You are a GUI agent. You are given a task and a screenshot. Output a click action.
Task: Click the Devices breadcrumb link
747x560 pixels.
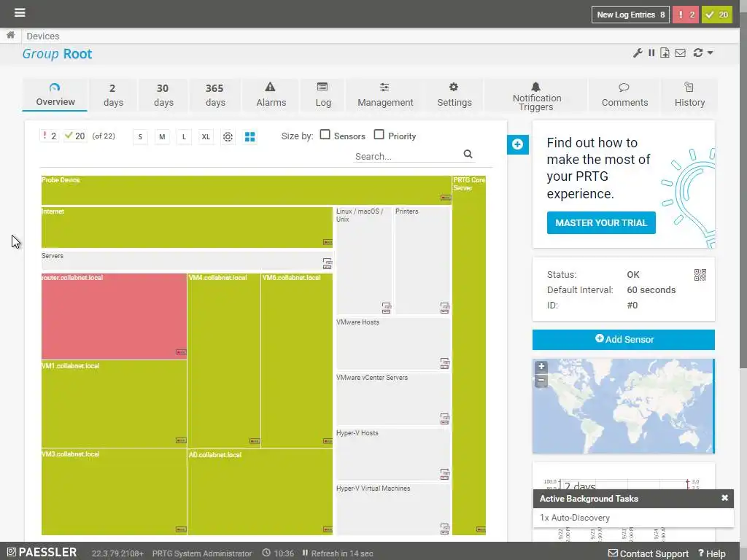[x=43, y=36]
